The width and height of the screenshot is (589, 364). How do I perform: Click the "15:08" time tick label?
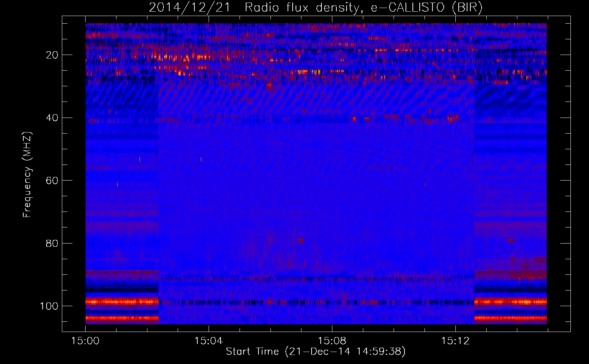(x=332, y=341)
